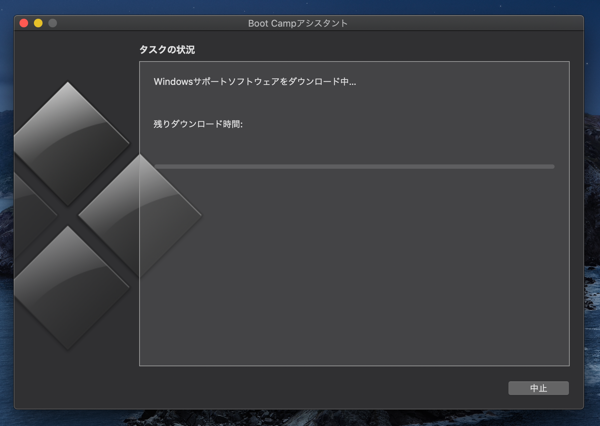The height and width of the screenshot is (426, 600).
Task: Click the 'Boot Campアシスタント' window title
Action: (x=298, y=23)
